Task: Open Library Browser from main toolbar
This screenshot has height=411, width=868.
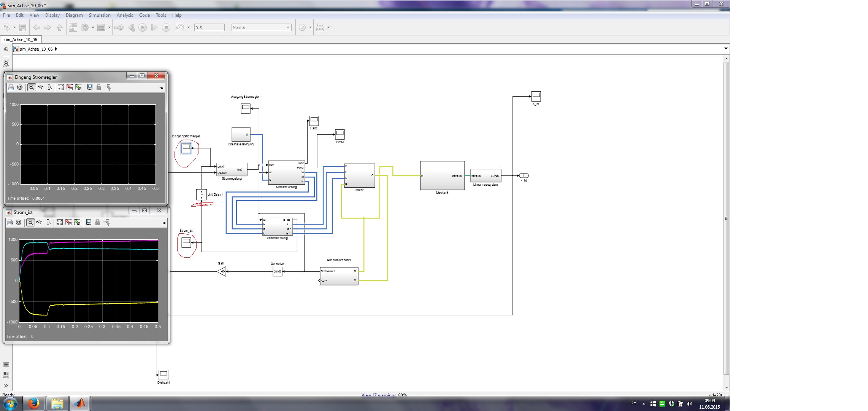Action: pos(73,27)
